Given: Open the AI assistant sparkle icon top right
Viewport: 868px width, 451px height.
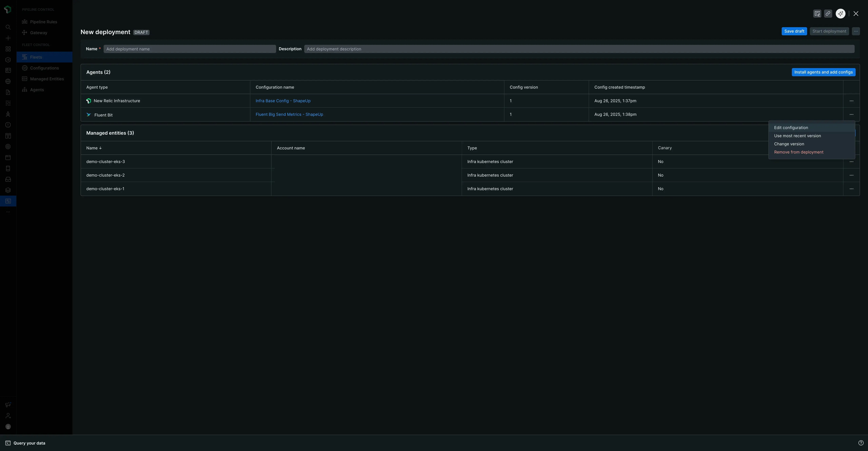Looking at the screenshot, I should point(840,13).
